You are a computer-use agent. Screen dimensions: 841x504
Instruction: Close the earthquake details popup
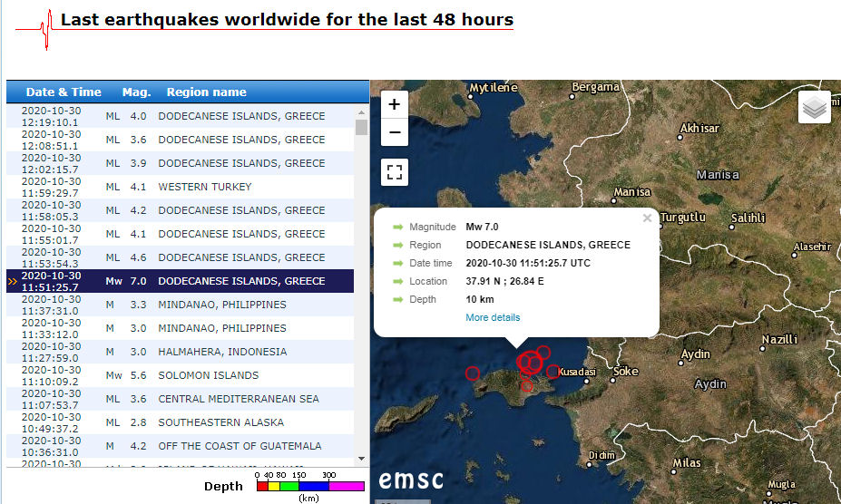pos(648,218)
